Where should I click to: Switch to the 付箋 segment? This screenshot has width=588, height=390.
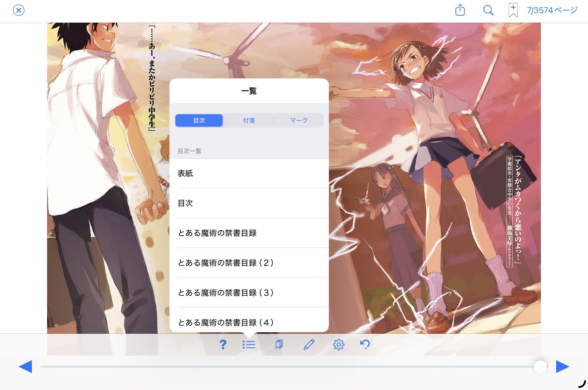(x=249, y=120)
